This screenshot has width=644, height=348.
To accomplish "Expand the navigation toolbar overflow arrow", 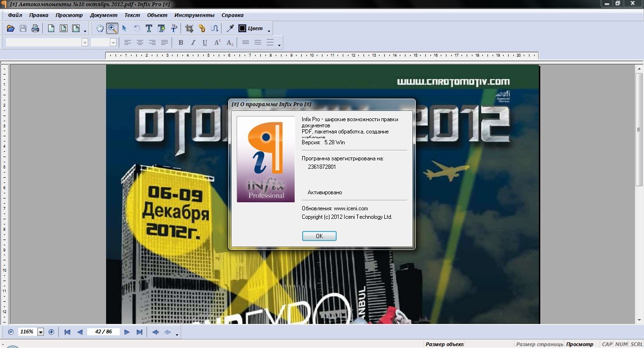I will point(177,335).
